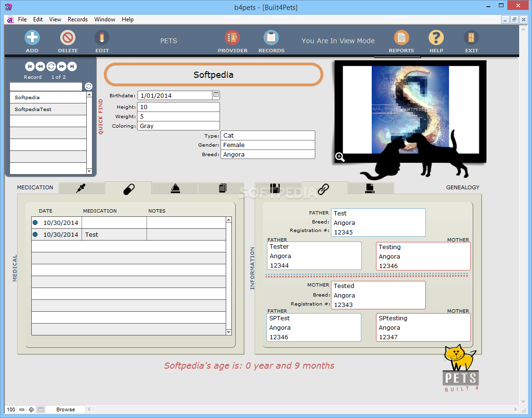Click the mother name field Tested
Screen dimensions: 532x418
378,286
